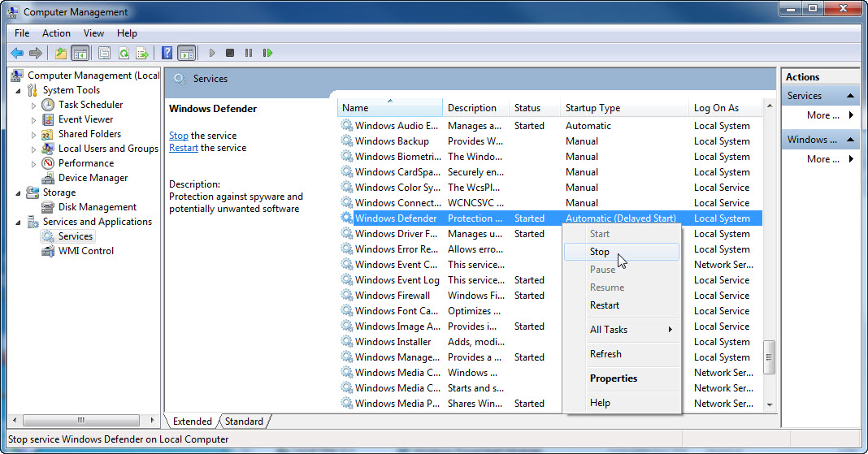Switch to the Extended tab
The height and width of the screenshot is (454, 868).
tap(192, 422)
